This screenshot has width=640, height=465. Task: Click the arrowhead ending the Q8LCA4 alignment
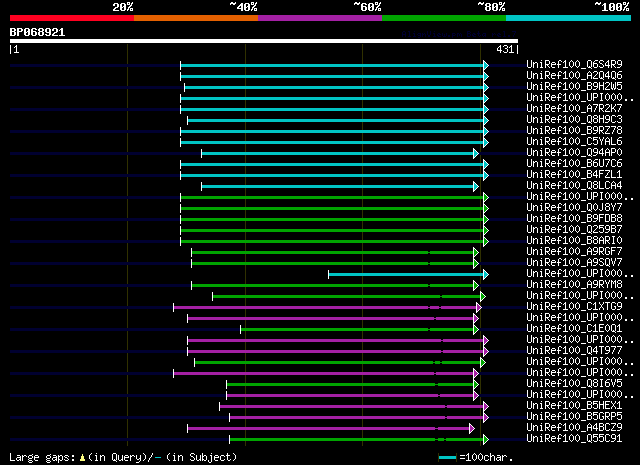476,187
